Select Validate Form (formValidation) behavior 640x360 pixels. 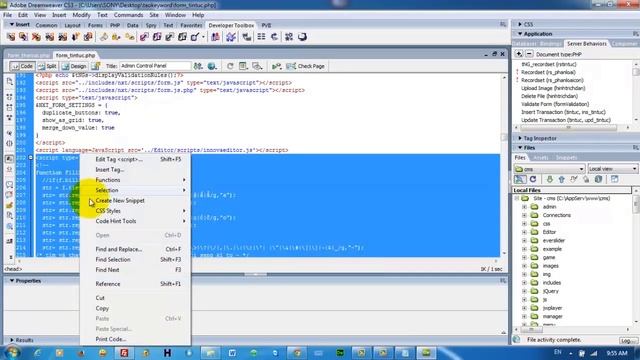coord(555,104)
